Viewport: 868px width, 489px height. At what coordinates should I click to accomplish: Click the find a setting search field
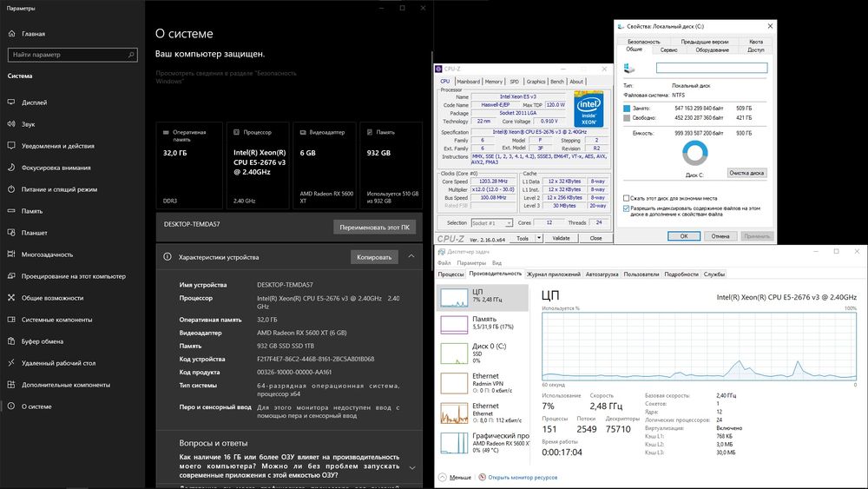(x=73, y=54)
